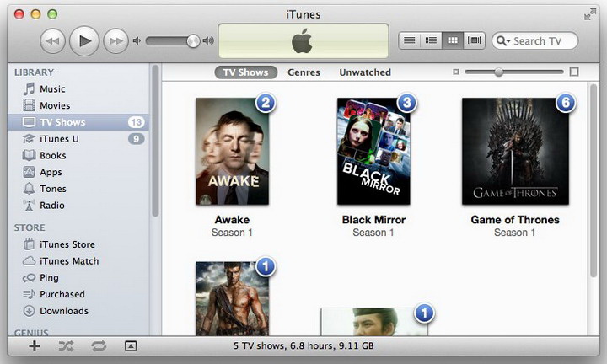Toggle shuffle in bottom bar
The height and width of the screenshot is (364, 607).
coord(67,345)
